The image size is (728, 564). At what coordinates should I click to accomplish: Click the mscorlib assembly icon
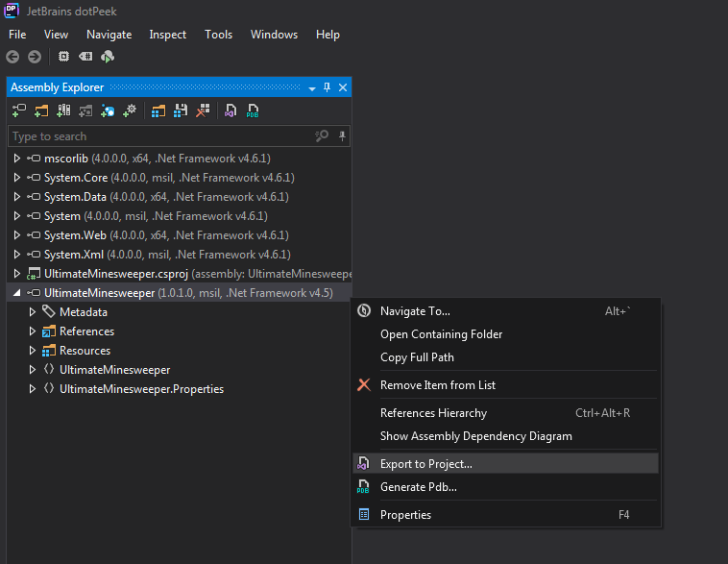(34, 159)
